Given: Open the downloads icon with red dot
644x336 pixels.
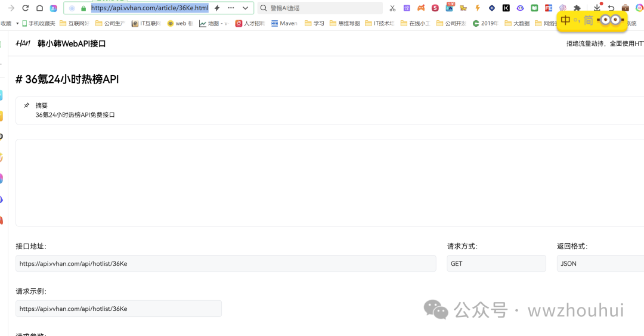Looking at the screenshot, I should click(x=597, y=7).
